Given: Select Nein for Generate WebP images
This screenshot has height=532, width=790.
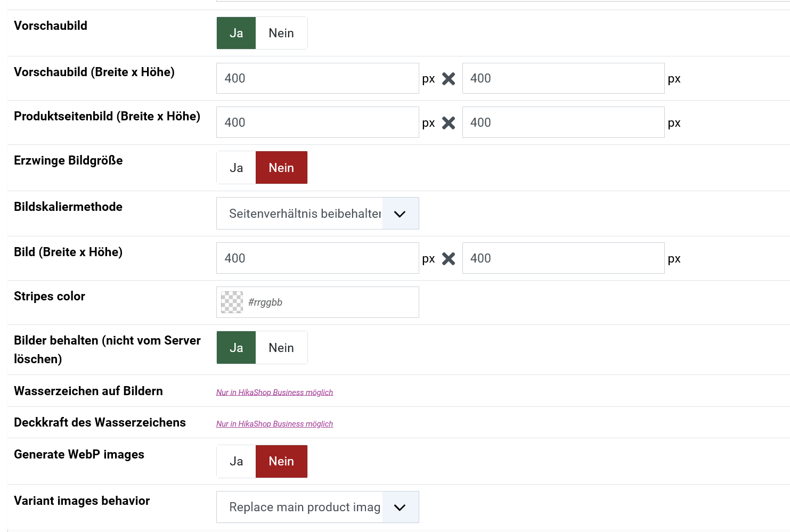Looking at the screenshot, I should click(281, 461).
